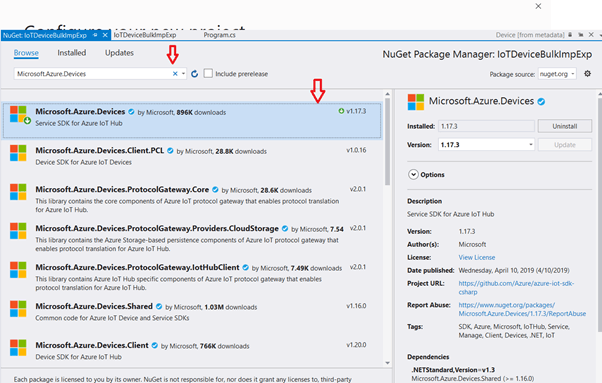Click the Uninstall button
The width and height of the screenshot is (602, 383).
pyautogui.click(x=565, y=126)
